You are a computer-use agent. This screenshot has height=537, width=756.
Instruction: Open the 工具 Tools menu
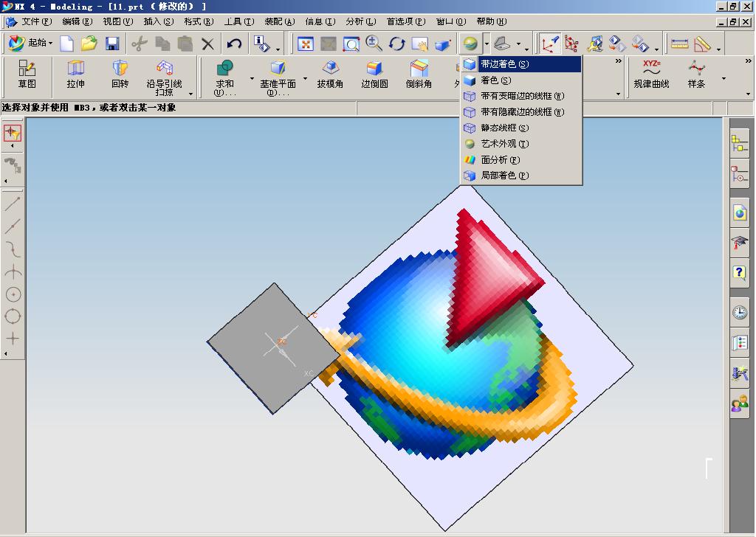[x=239, y=21]
